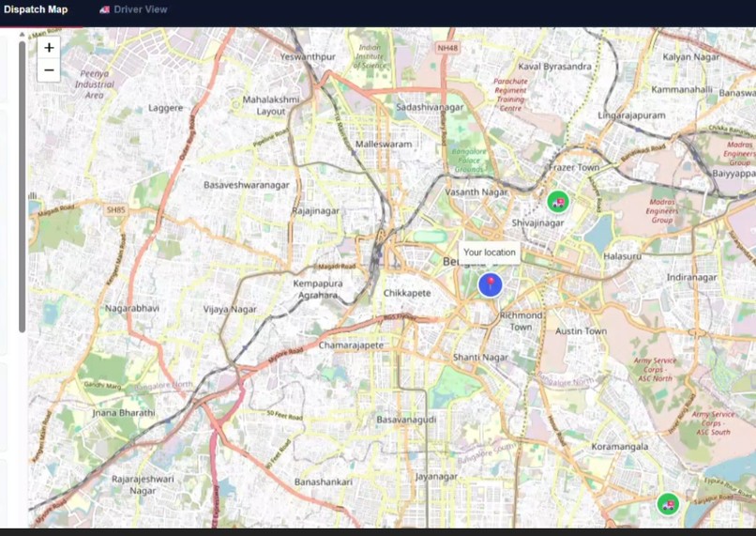Image resolution: width=756 pixels, height=536 pixels.
Task: Click the Shanti Nagar map label
Action: (x=480, y=358)
